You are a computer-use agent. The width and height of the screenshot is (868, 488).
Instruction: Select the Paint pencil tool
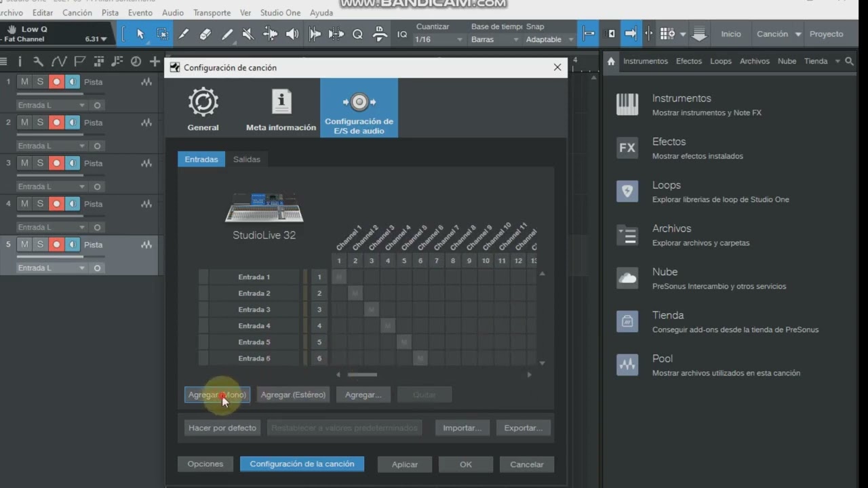click(227, 34)
